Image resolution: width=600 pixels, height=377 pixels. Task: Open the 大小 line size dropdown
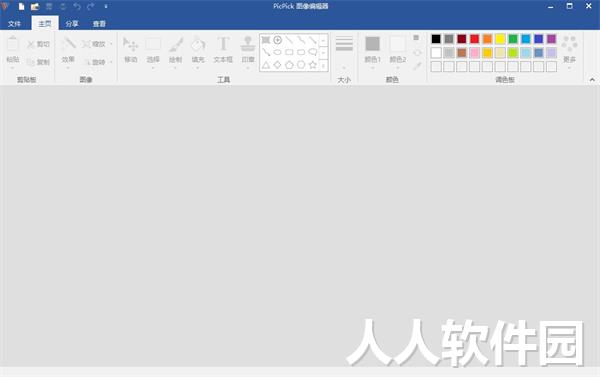[344, 53]
